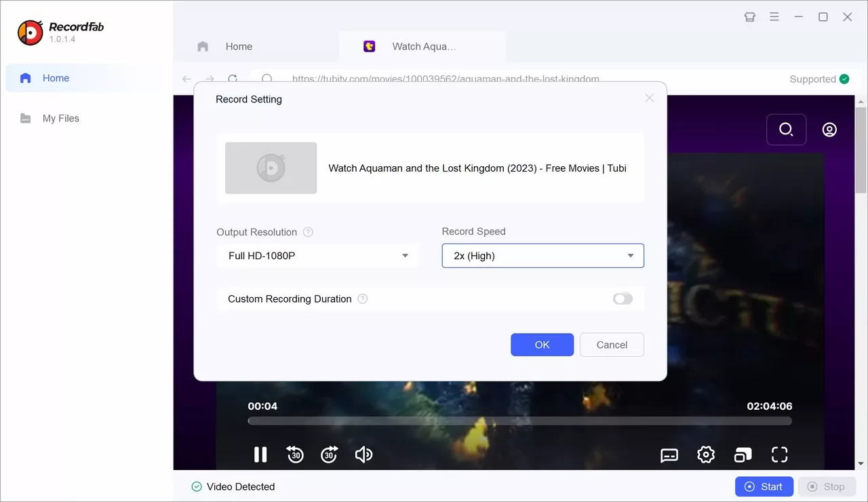This screenshot has width=868, height=502.
Task: Click the RecordFab logo icon
Action: coord(30,32)
